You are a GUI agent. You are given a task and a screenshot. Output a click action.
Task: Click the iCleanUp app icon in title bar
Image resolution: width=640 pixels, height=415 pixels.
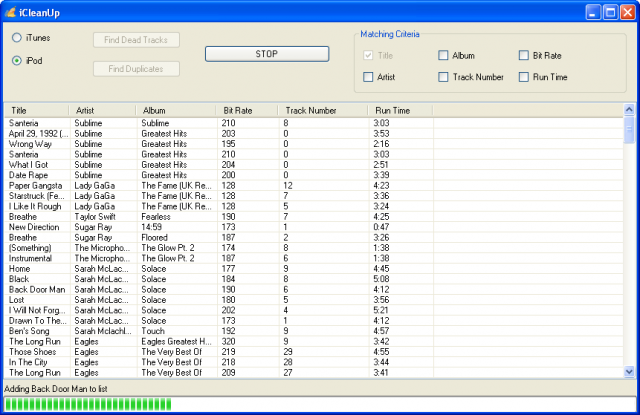click(10, 12)
